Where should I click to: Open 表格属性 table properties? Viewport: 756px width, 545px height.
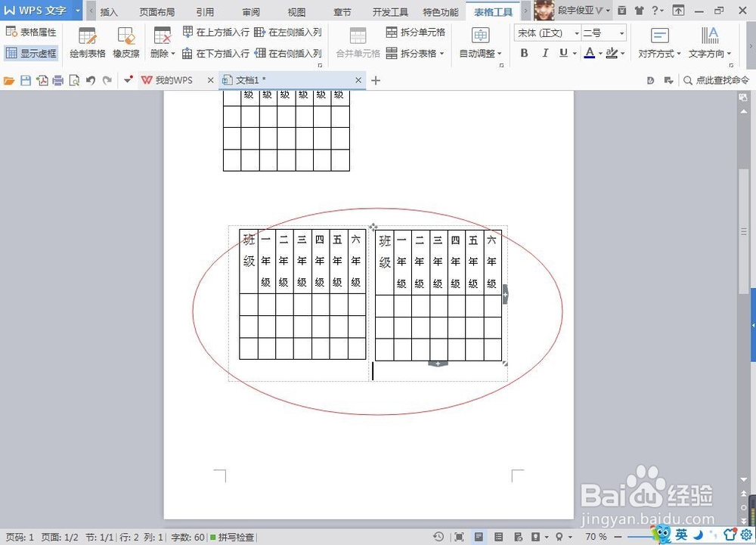[x=31, y=33]
